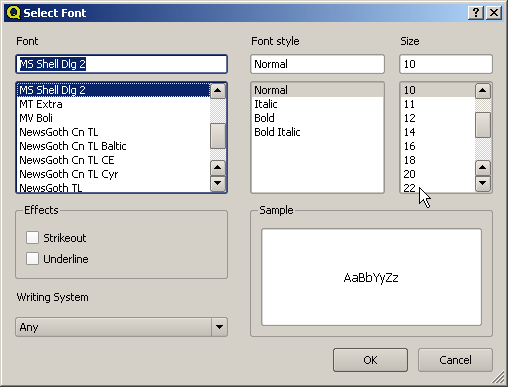508x387 pixels.
Task: Click the top up arrow of size list scrollbar
Action: [x=483, y=90]
